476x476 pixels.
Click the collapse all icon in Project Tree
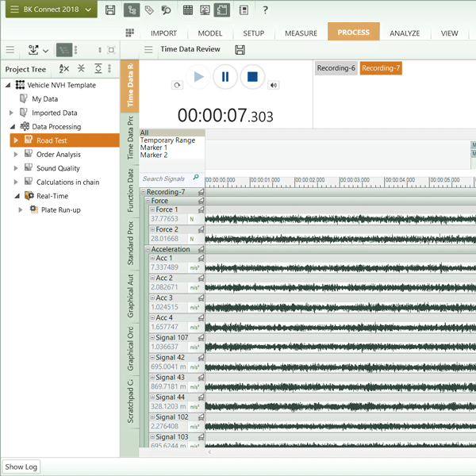(x=81, y=69)
